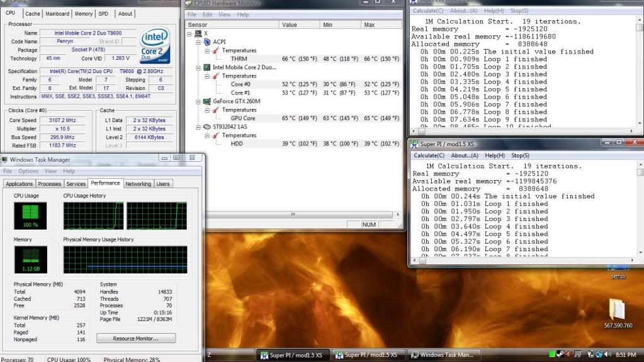Screen dimensions: 644x362
Task: Collapse the ACPI Temperatures node
Action: (x=207, y=50)
